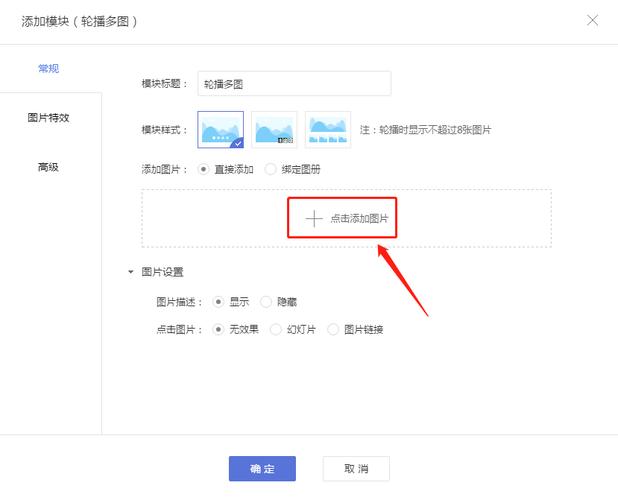Image resolution: width=618 pixels, height=500 pixels.
Task: Click the 点击添加图片 text link
Action: point(359,218)
